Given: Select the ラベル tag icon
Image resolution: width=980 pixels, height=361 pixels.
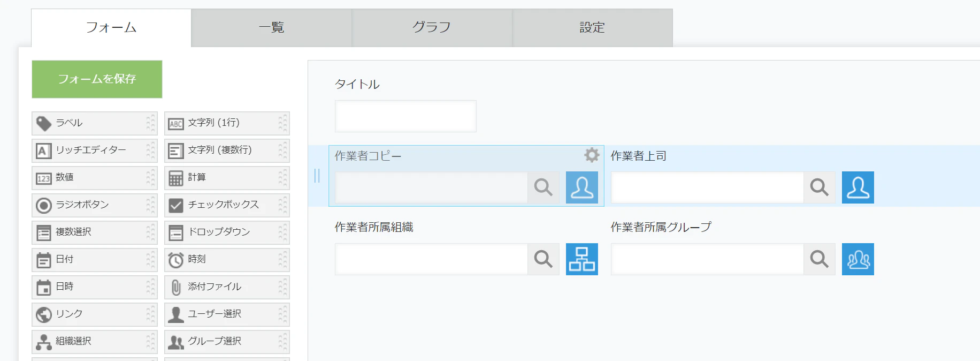Looking at the screenshot, I should point(44,124).
